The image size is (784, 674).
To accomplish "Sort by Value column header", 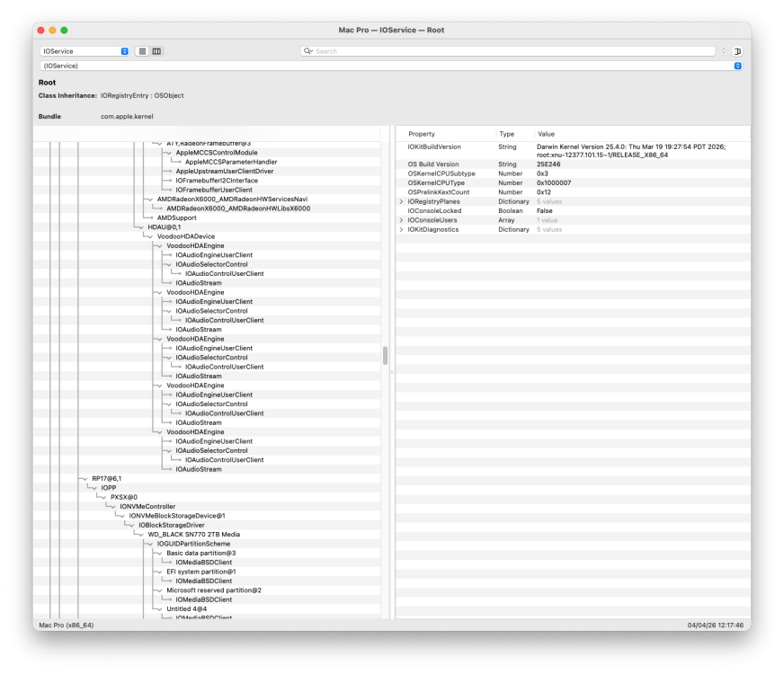I will coord(546,134).
